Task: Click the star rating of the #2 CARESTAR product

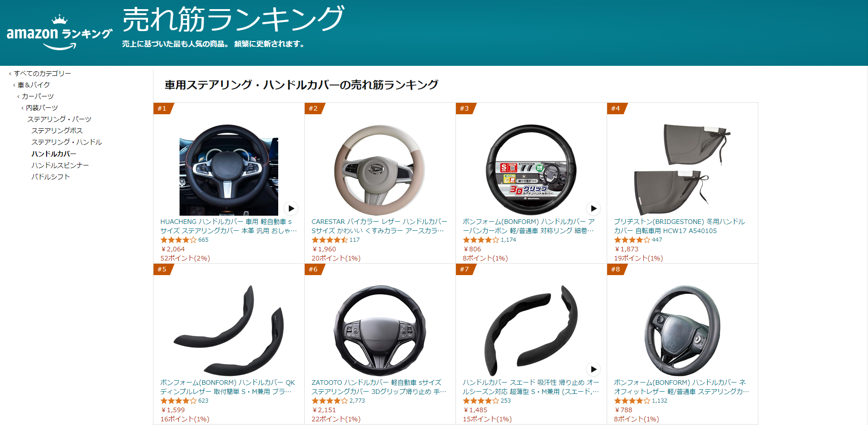Action: (329, 240)
